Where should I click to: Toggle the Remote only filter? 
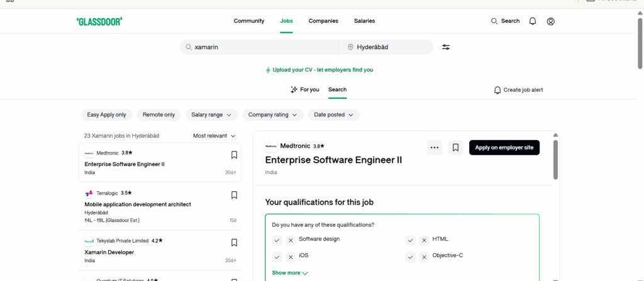click(x=158, y=115)
